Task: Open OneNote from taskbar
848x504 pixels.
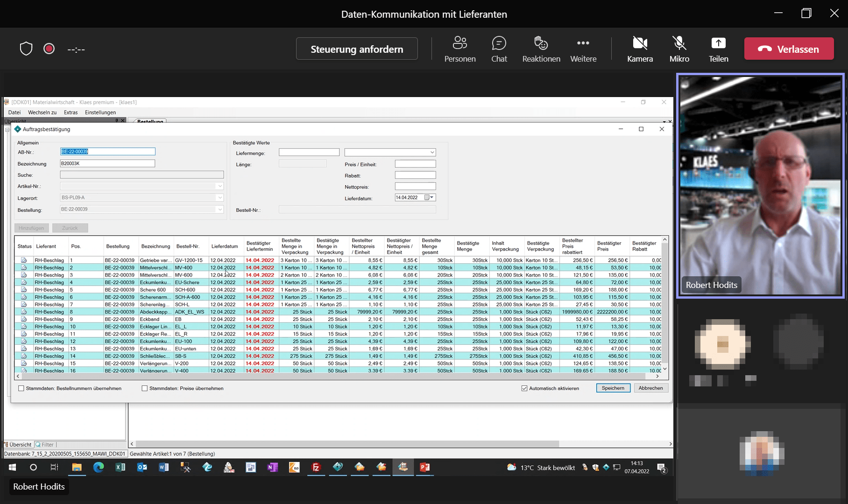Action: click(273, 467)
